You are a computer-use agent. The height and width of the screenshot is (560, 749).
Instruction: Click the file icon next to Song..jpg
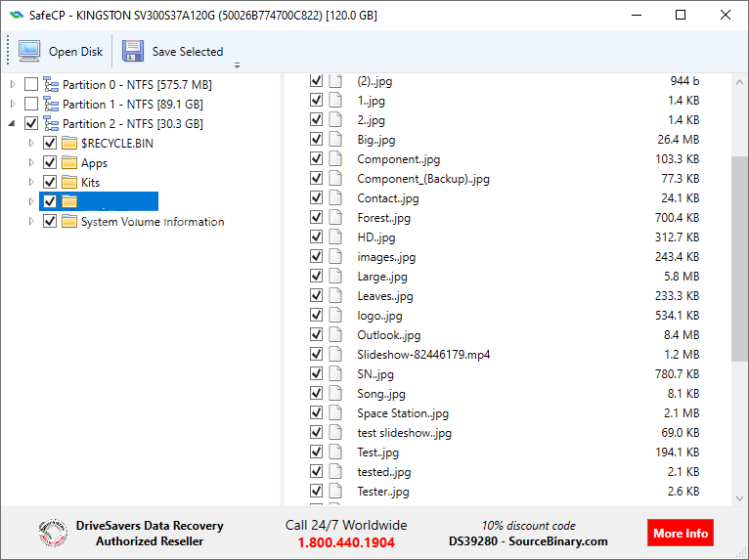[335, 394]
